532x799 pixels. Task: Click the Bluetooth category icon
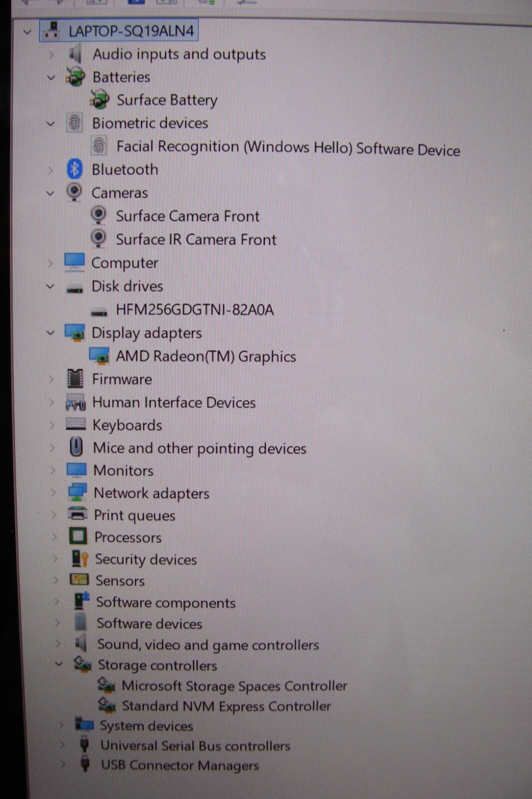[74, 169]
